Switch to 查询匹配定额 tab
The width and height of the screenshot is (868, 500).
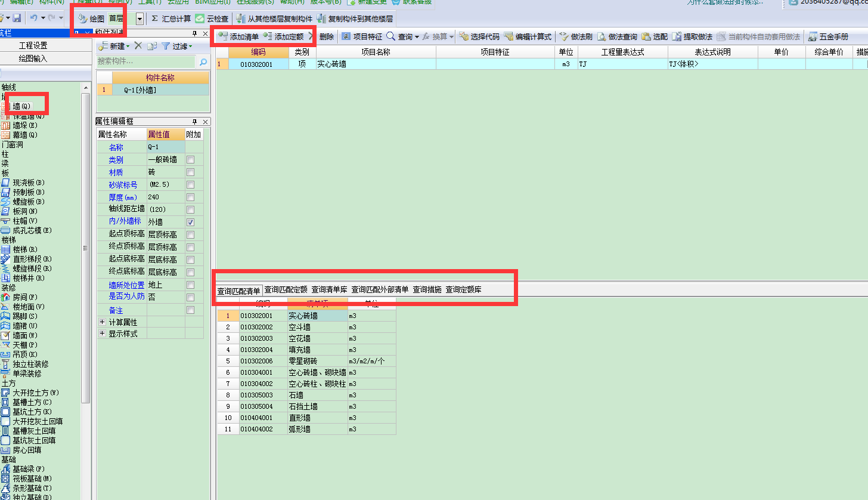(x=286, y=290)
